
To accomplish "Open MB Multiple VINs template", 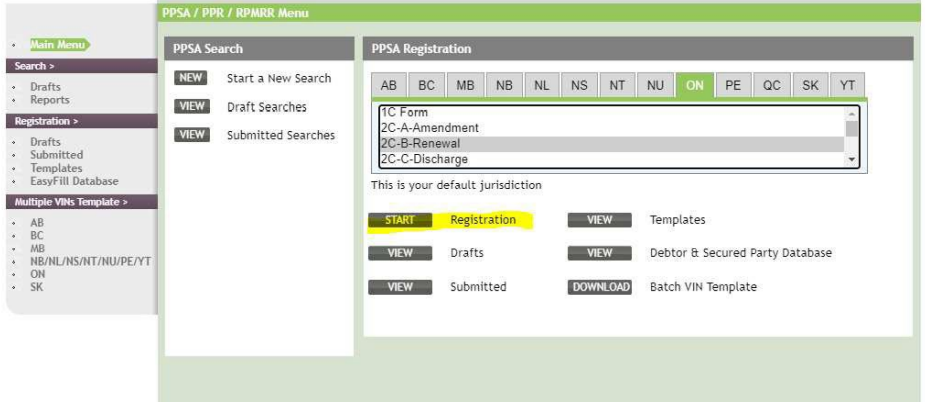I will [x=38, y=249].
